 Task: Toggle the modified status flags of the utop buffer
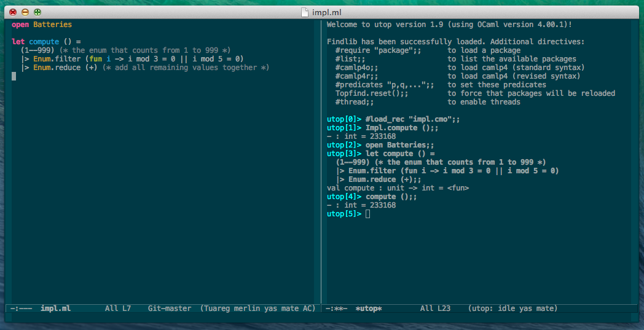(x=337, y=308)
